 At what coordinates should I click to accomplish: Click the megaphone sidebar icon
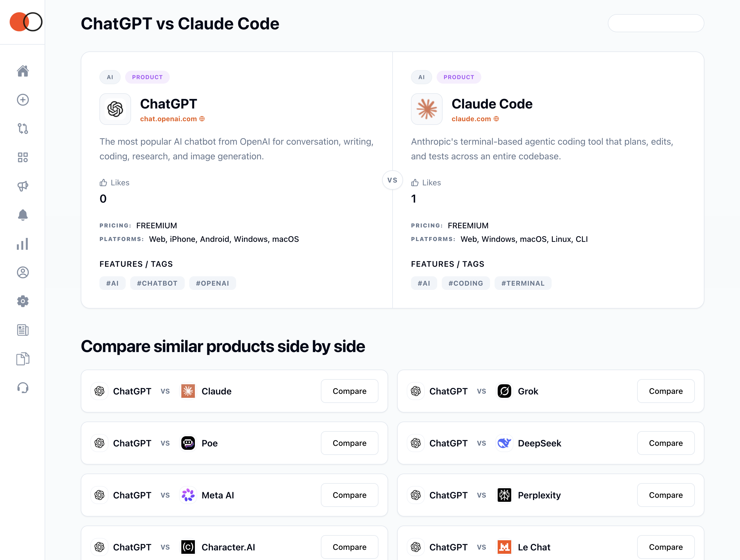[x=23, y=186]
